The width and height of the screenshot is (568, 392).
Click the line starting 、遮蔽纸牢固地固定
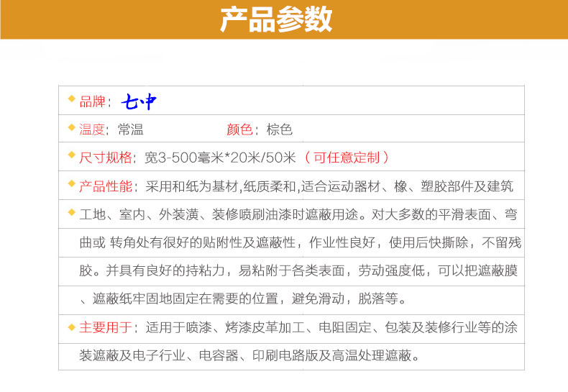tap(244, 298)
